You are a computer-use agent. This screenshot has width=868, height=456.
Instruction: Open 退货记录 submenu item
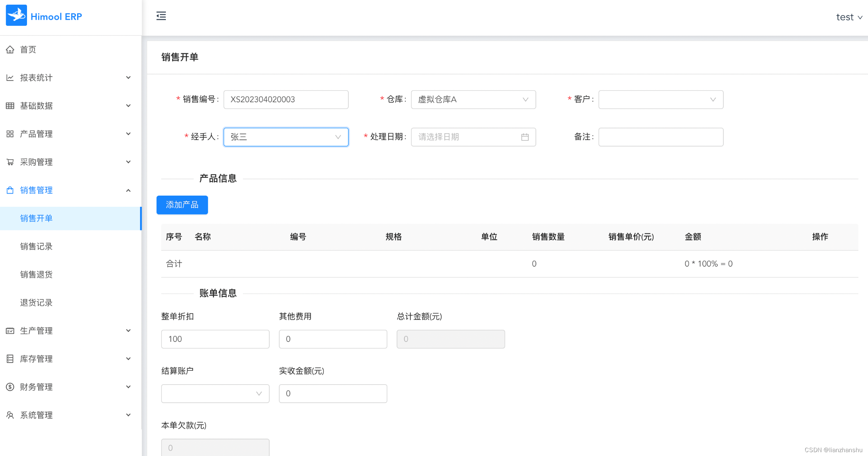click(x=71, y=303)
